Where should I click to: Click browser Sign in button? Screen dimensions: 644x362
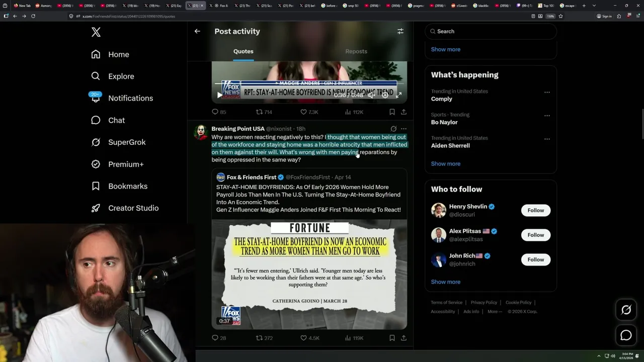tap(604, 16)
